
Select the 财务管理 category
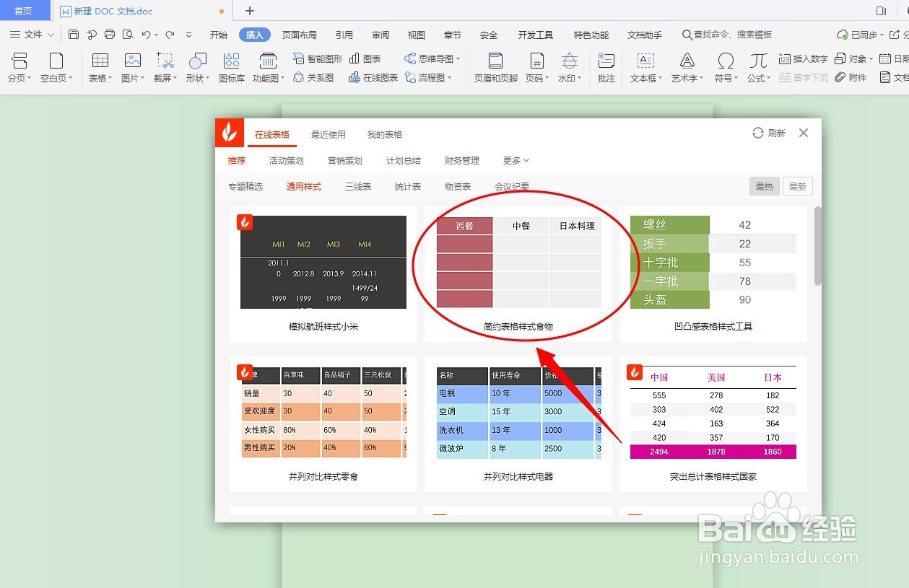(462, 160)
